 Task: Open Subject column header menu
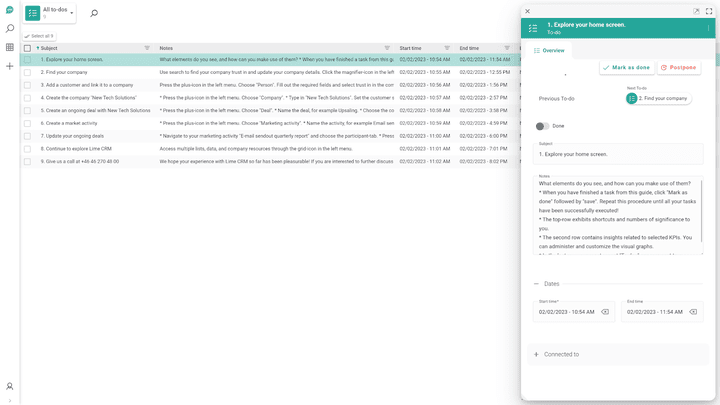pyautogui.click(x=147, y=47)
